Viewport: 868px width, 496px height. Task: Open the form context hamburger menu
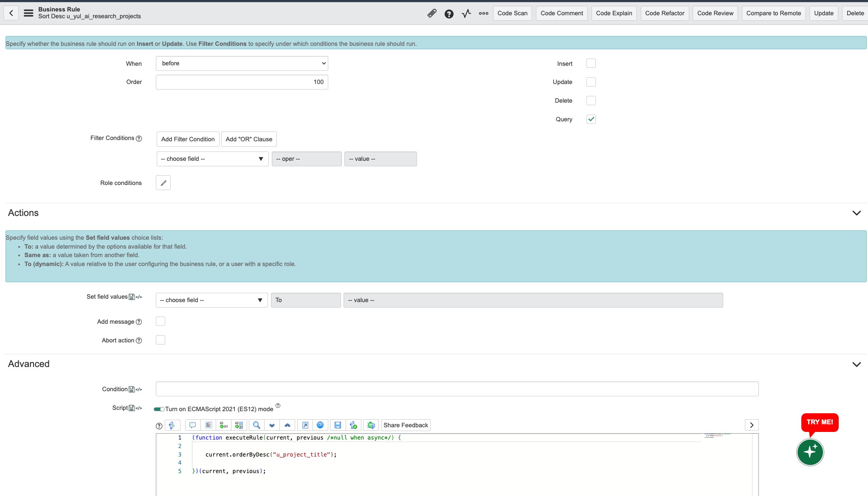click(x=28, y=13)
